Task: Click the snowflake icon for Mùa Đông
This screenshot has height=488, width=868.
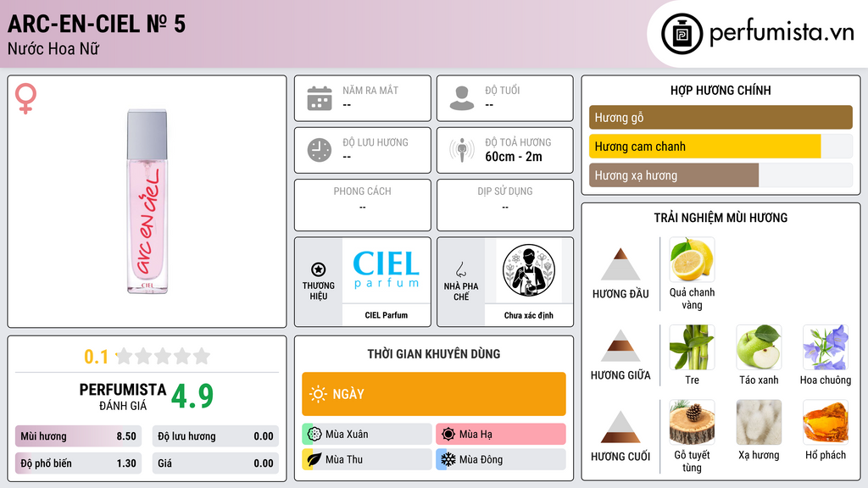Action: [x=448, y=459]
